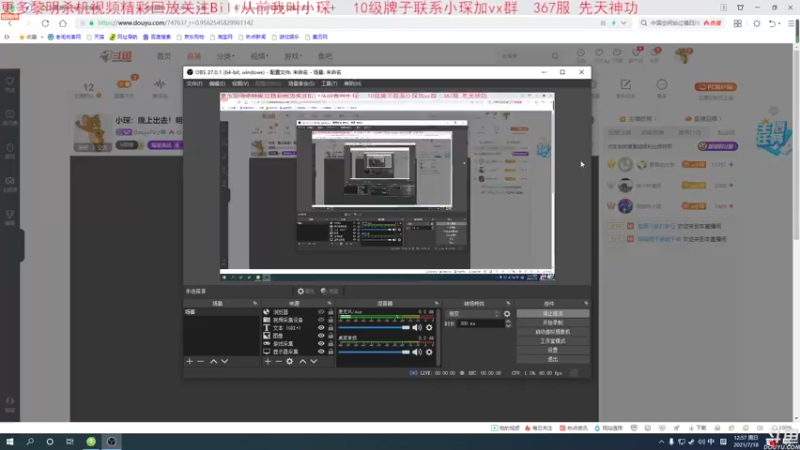Open OBS 视图(V) menu
The height and width of the screenshot is (450, 800).
click(240, 84)
